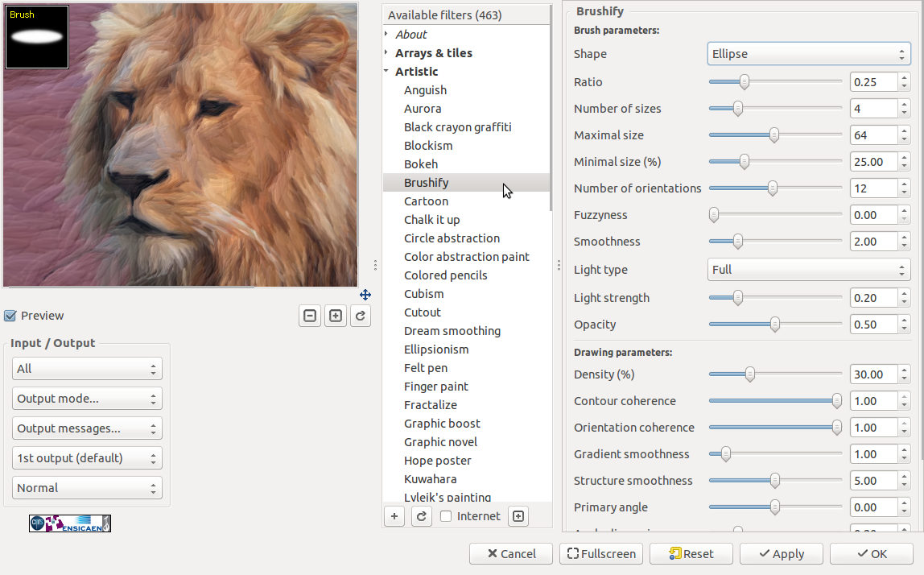The image size is (924, 575).
Task: Click the Smoothness value field showing 2.00
Action: (x=874, y=242)
